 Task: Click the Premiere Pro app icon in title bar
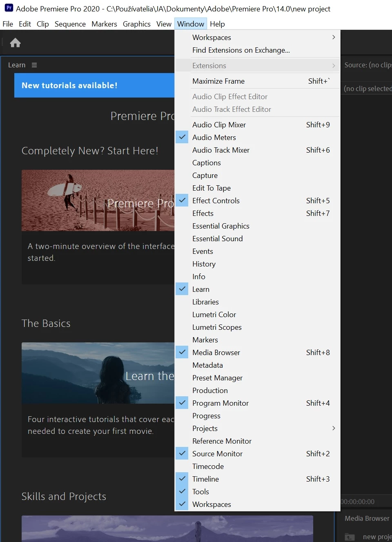(9, 8)
